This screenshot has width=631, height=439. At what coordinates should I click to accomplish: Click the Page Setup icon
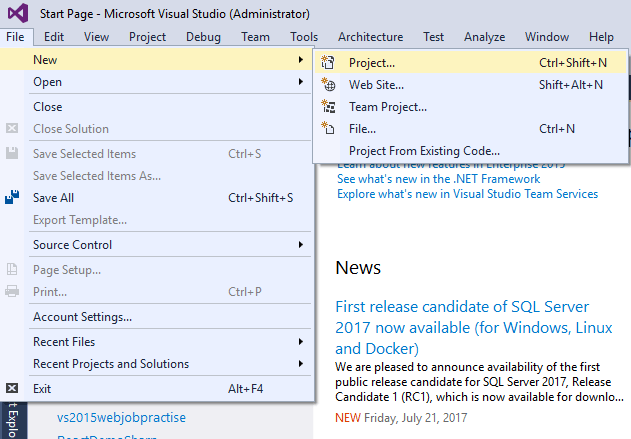pos(12,269)
